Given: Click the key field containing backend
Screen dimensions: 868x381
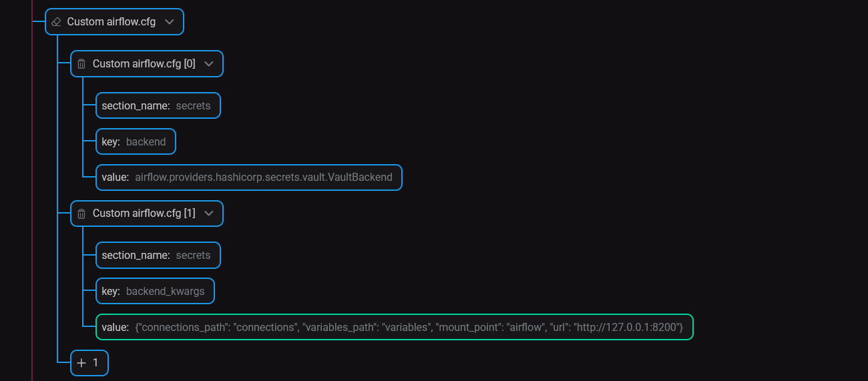Looking at the screenshot, I should point(146,142).
